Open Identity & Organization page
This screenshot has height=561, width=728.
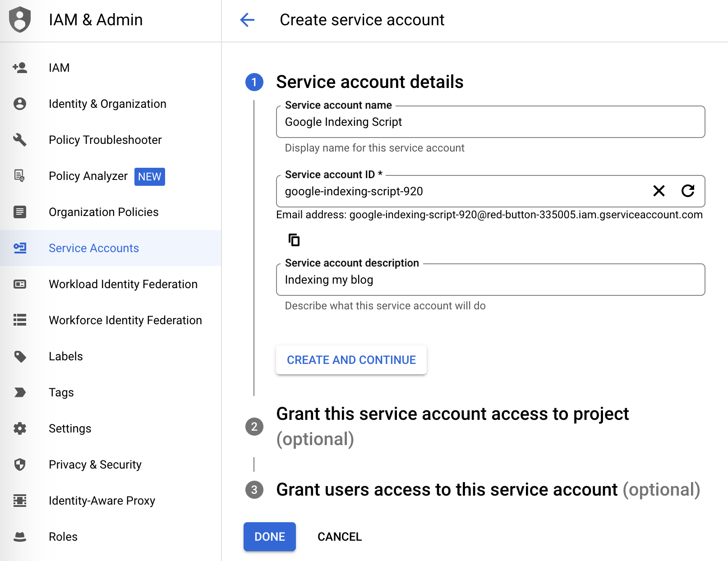[x=111, y=104]
